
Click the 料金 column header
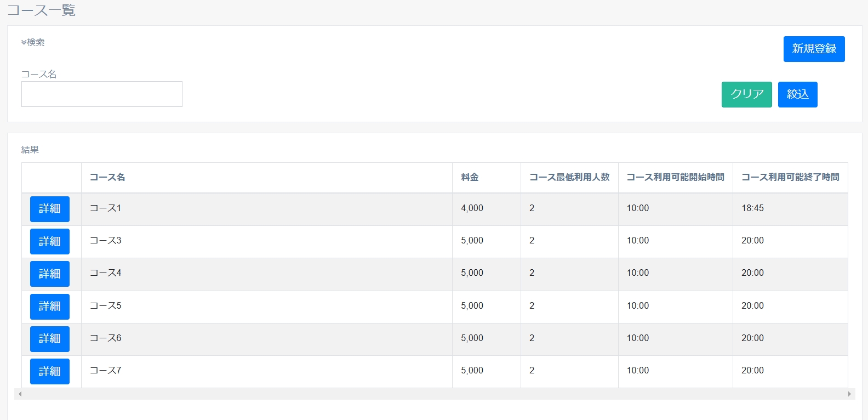pyautogui.click(x=470, y=177)
